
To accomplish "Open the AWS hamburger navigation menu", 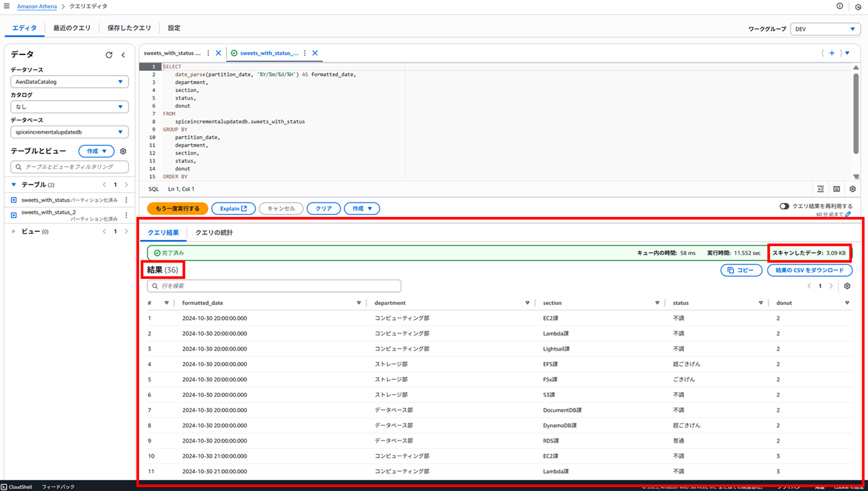I will pos(7,6).
